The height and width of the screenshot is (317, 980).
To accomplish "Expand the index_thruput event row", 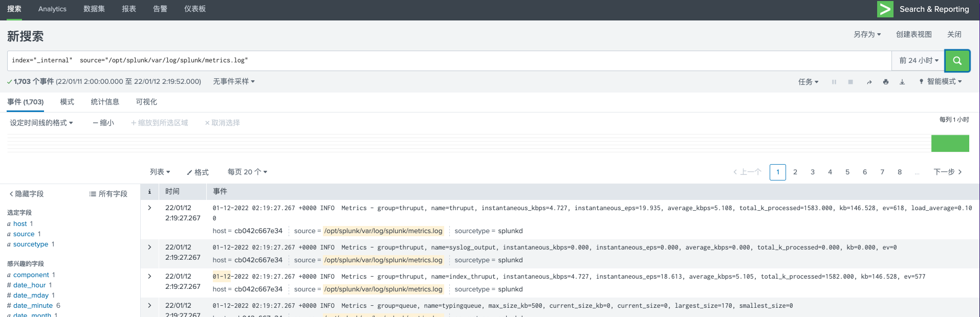I will tap(149, 276).
